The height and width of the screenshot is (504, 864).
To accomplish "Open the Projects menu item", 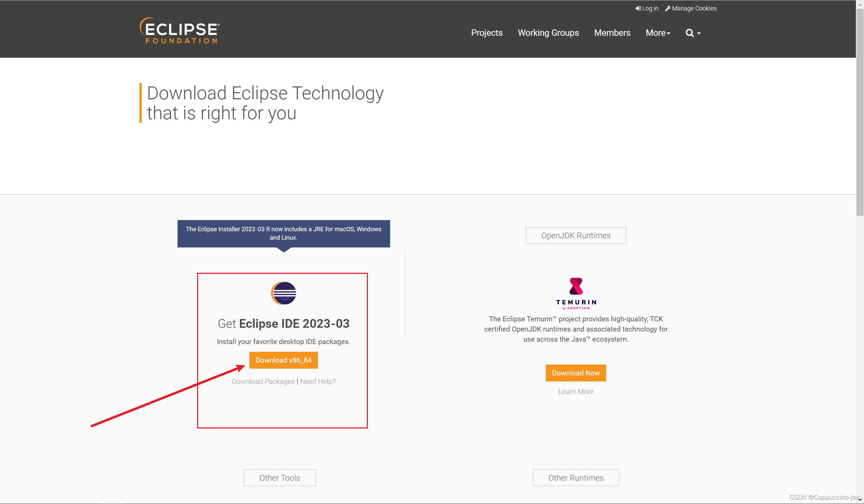I will tap(487, 33).
